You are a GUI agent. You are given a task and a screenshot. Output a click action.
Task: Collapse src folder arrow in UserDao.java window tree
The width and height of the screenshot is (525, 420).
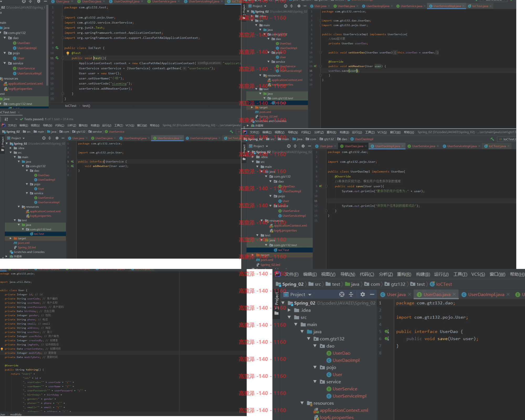(289, 317)
